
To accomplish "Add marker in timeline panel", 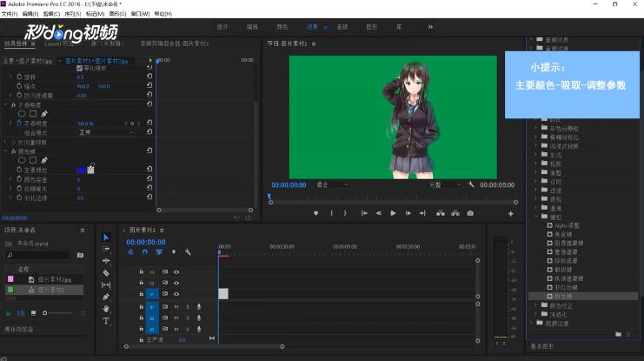I will (174, 251).
